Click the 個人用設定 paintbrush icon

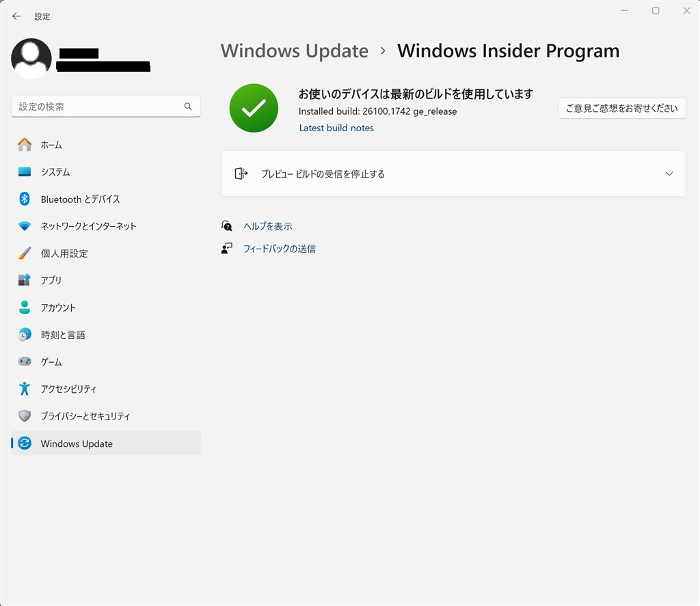[25, 253]
